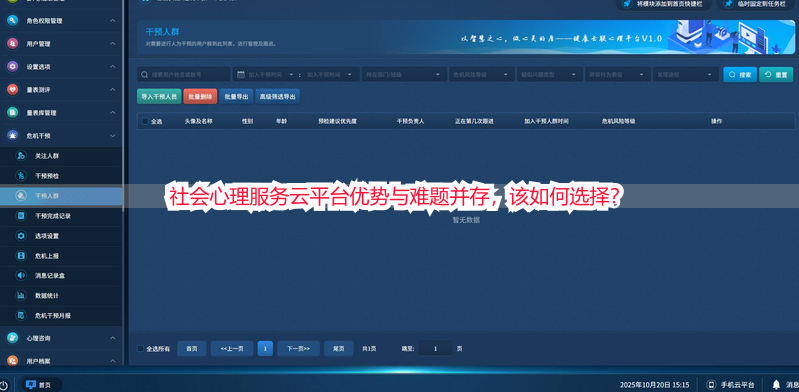This screenshot has height=392, width=799.
Task: Click the 下一页>> next page button
Action: click(298, 349)
